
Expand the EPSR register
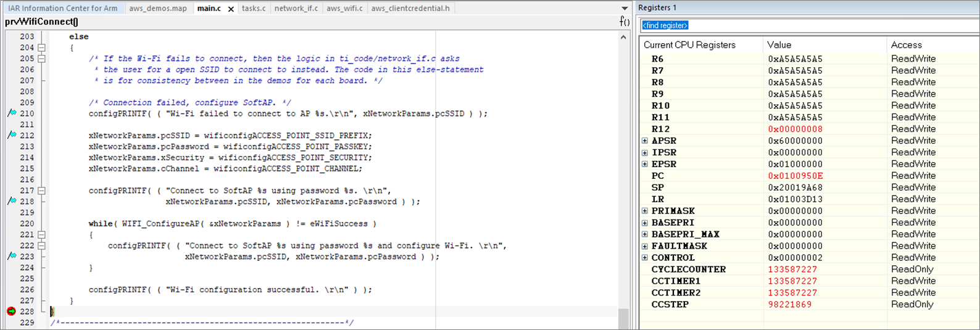(x=645, y=164)
